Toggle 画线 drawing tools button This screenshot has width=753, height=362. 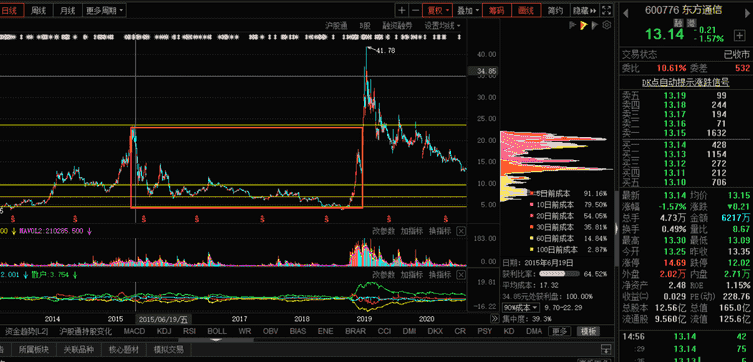click(x=526, y=10)
